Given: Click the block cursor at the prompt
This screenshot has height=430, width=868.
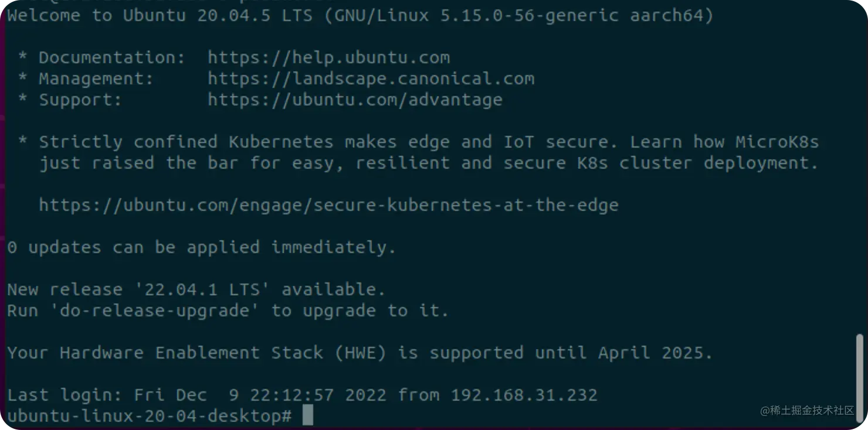Looking at the screenshot, I should (308, 416).
